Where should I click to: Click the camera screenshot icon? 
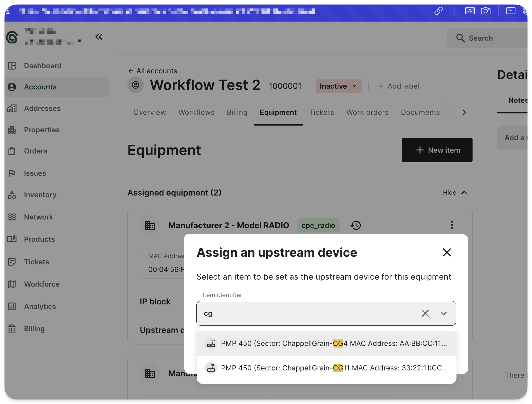coord(486,11)
